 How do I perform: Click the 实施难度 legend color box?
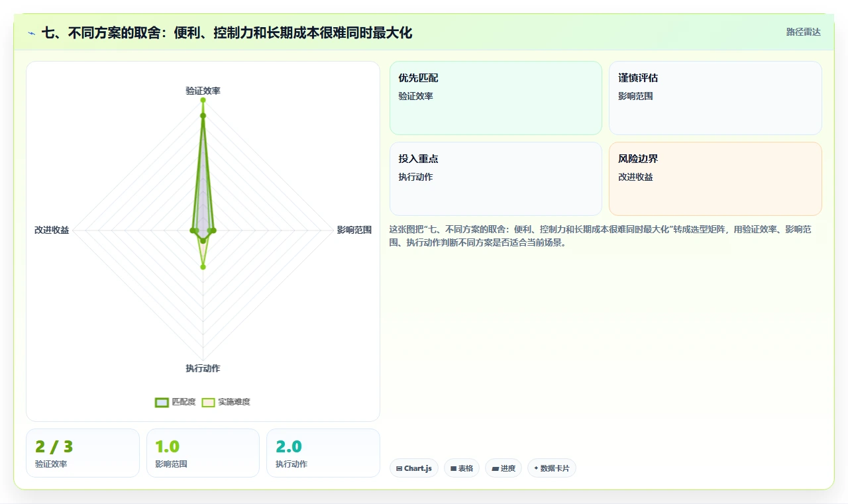coord(208,402)
